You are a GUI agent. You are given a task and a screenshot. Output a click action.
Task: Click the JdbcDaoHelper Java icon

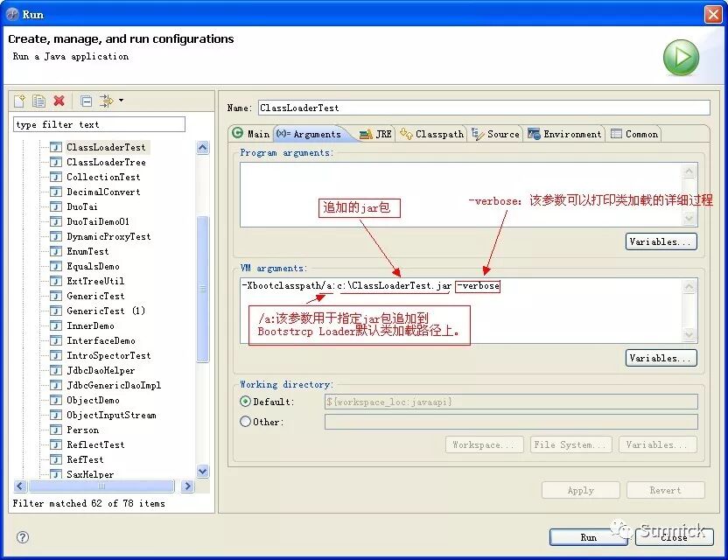pyautogui.click(x=56, y=370)
